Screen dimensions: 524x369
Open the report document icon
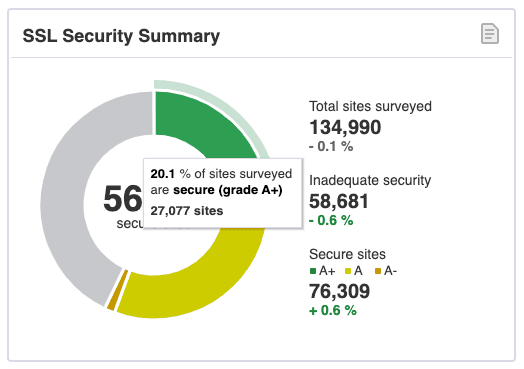(x=490, y=33)
